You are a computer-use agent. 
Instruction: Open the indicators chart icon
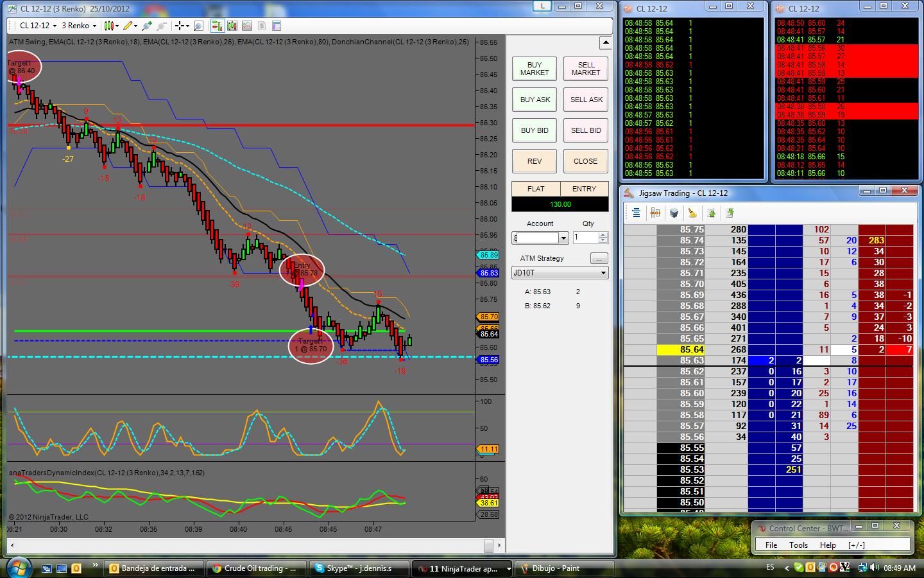coord(247,26)
